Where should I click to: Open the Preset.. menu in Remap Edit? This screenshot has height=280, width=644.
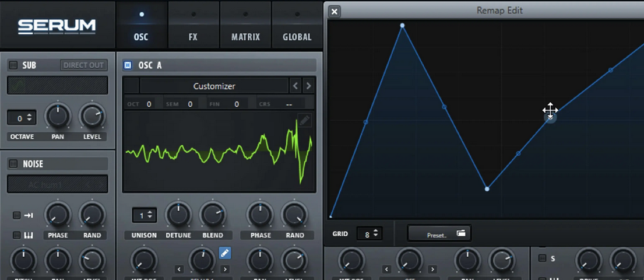pos(439,233)
